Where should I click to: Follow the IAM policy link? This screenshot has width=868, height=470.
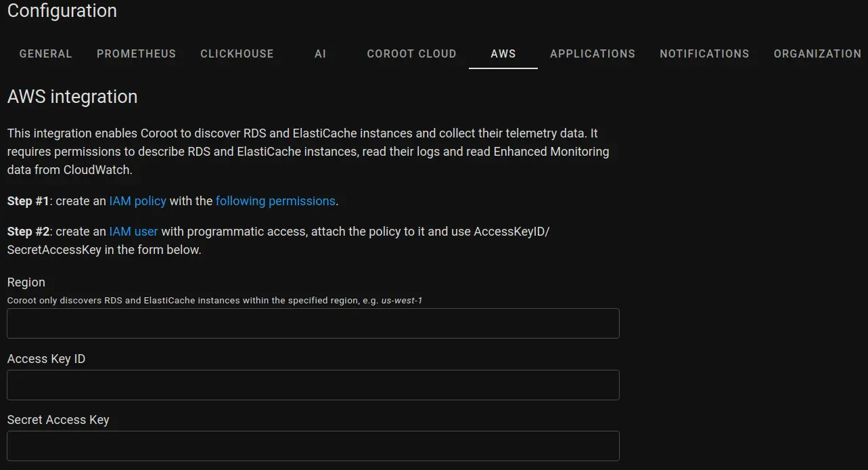137,201
